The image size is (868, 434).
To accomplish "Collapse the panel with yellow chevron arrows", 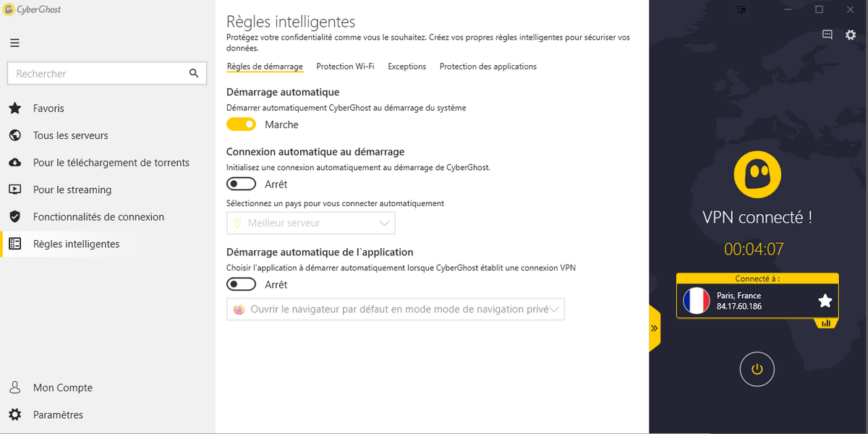I will coord(654,328).
